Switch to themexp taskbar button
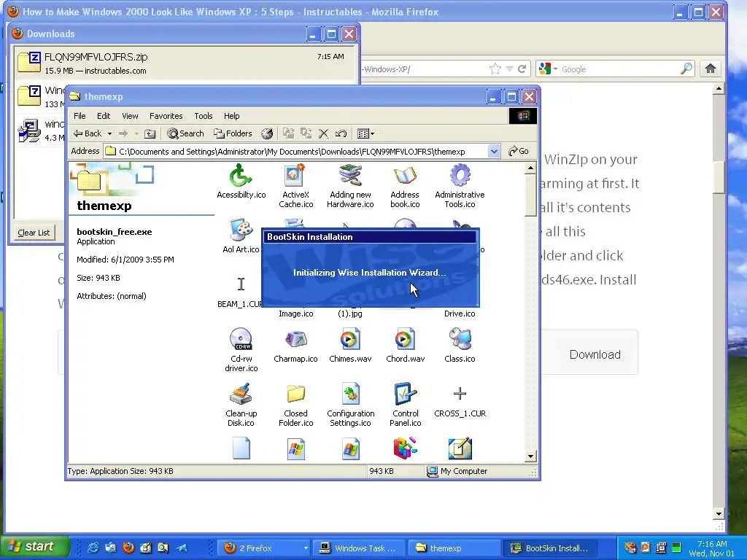This screenshot has height=560, width=747. pos(455,548)
